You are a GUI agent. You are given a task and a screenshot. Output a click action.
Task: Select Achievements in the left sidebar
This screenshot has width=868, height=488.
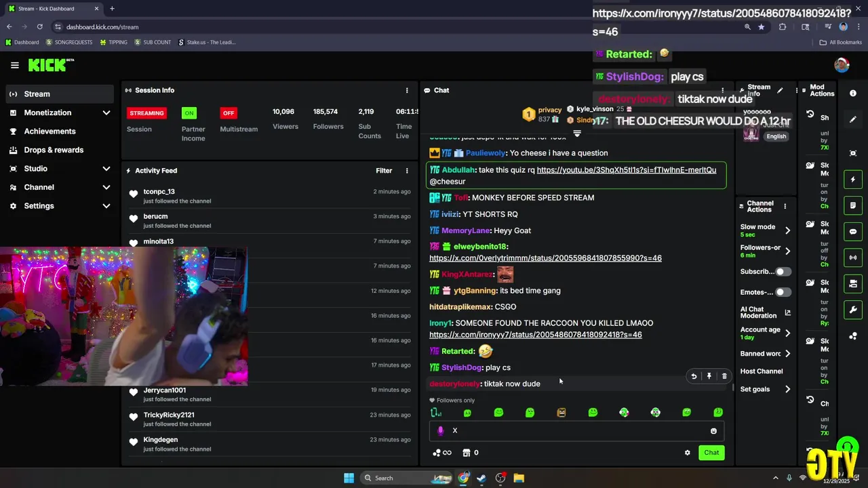pos(60,131)
